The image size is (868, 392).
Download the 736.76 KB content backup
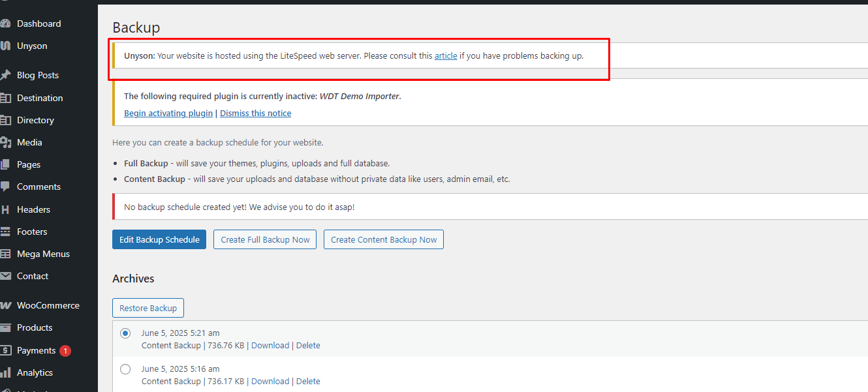coord(270,345)
